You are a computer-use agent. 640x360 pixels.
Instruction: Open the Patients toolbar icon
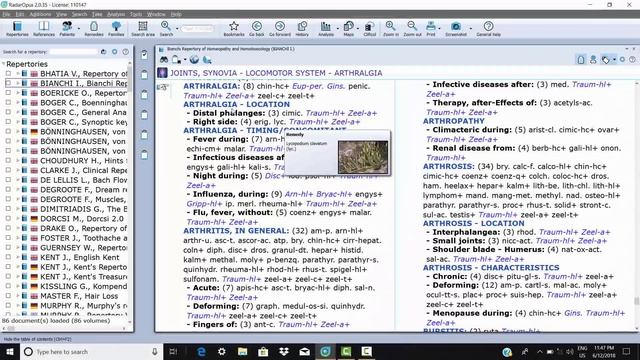tap(67, 29)
